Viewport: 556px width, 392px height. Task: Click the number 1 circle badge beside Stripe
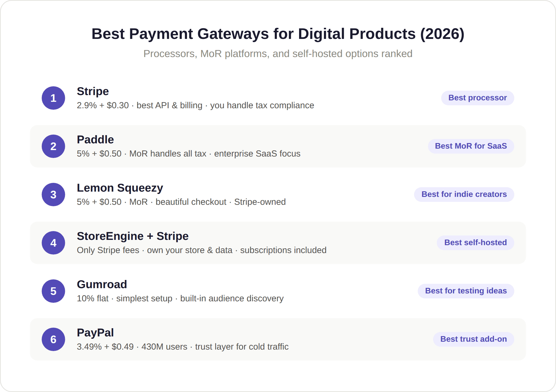click(x=53, y=98)
